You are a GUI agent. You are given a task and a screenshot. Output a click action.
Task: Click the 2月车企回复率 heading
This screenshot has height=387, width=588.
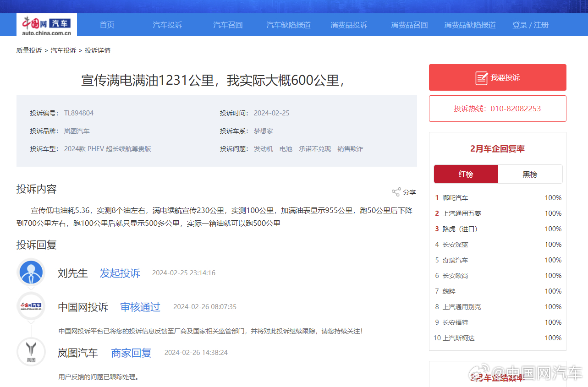click(498, 148)
